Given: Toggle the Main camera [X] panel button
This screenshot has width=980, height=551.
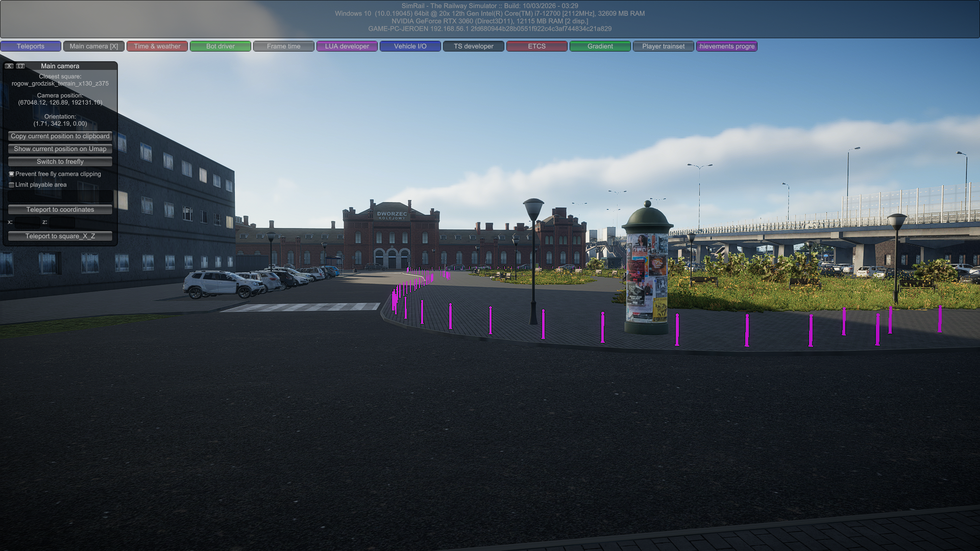Looking at the screenshot, I should (x=93, y=46).
